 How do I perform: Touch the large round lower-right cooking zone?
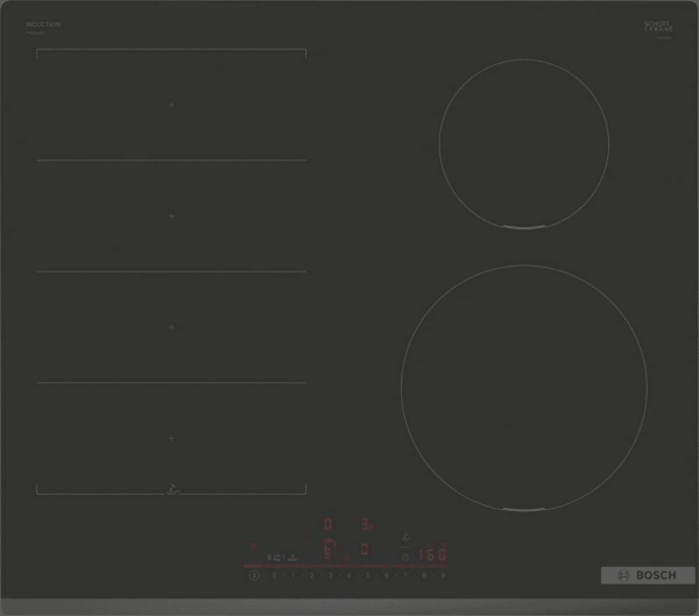pos(524,388)
